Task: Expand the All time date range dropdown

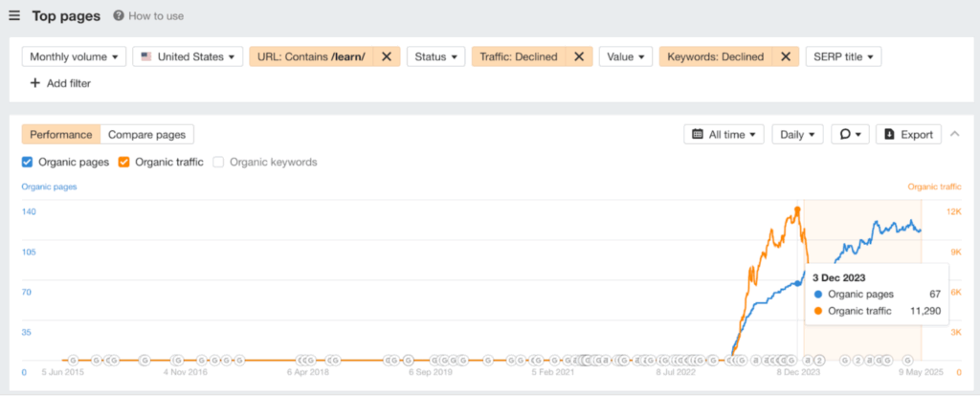Action: pos(724,135)
